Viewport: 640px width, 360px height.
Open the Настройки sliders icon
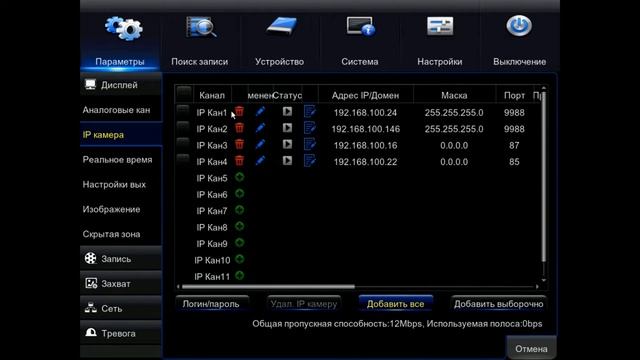tap(440, 26)
